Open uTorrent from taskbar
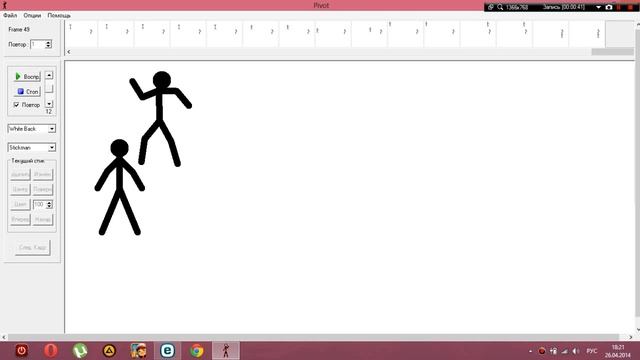This screenshot has width=640, height=360. [80, 351]
